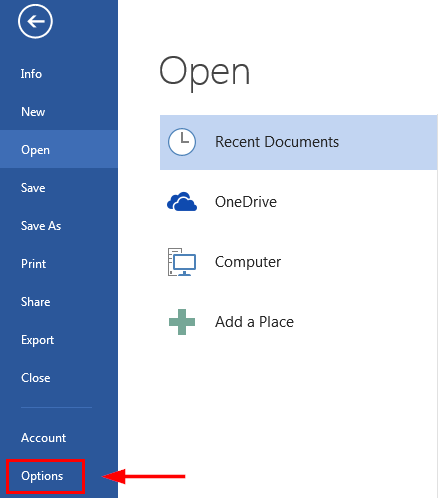Screen dimensions: 442x498
Task: Click the green plus Add a Place icon
Action: (x=182, y=322)
